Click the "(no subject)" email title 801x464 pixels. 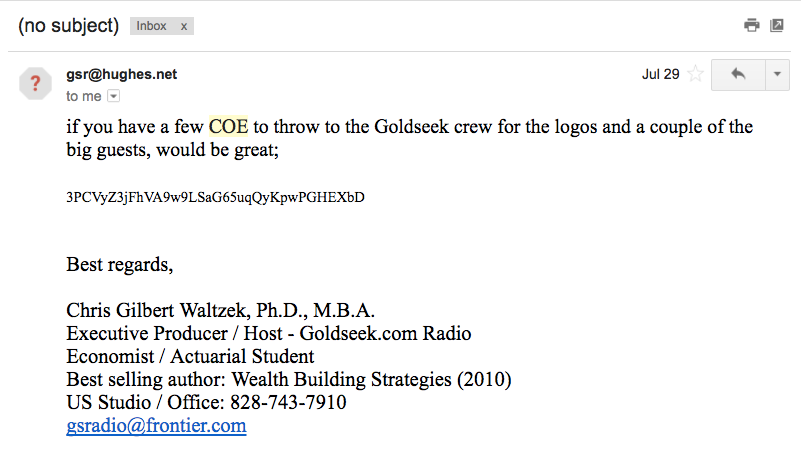click(68, 26)
